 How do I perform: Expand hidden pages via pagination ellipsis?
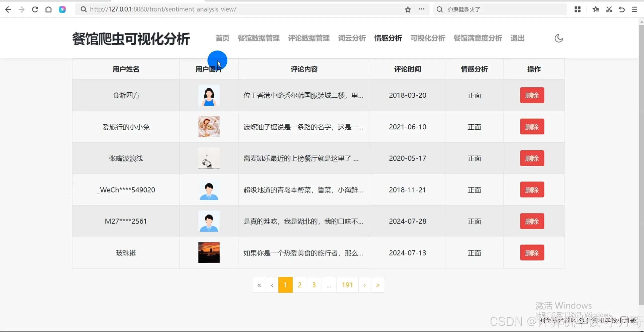coord(329,285)
